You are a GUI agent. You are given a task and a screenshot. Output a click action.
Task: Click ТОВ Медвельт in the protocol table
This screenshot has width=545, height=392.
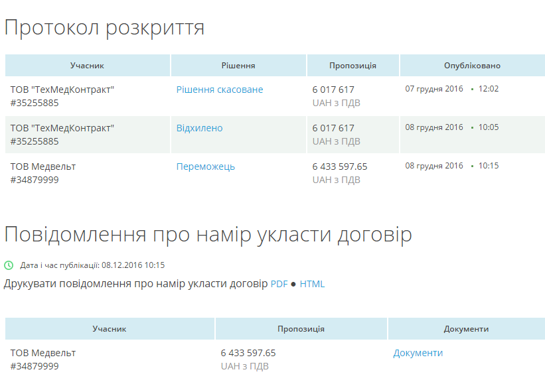[x=43, y=166]
